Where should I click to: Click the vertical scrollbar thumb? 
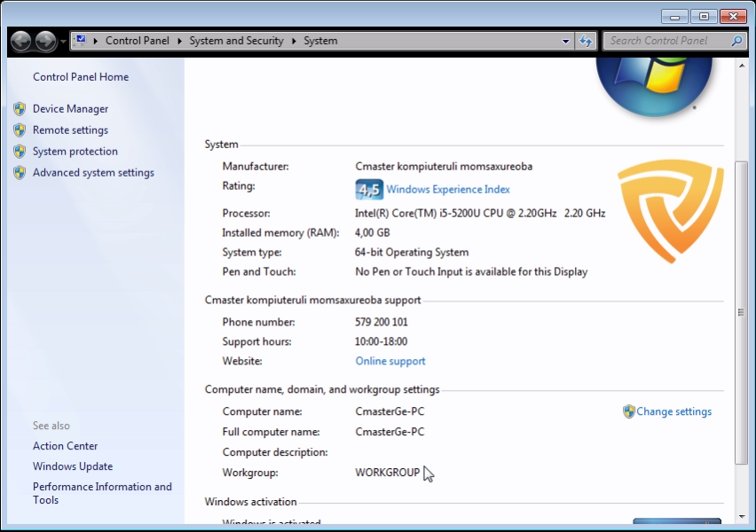click(x=742, y=313)
